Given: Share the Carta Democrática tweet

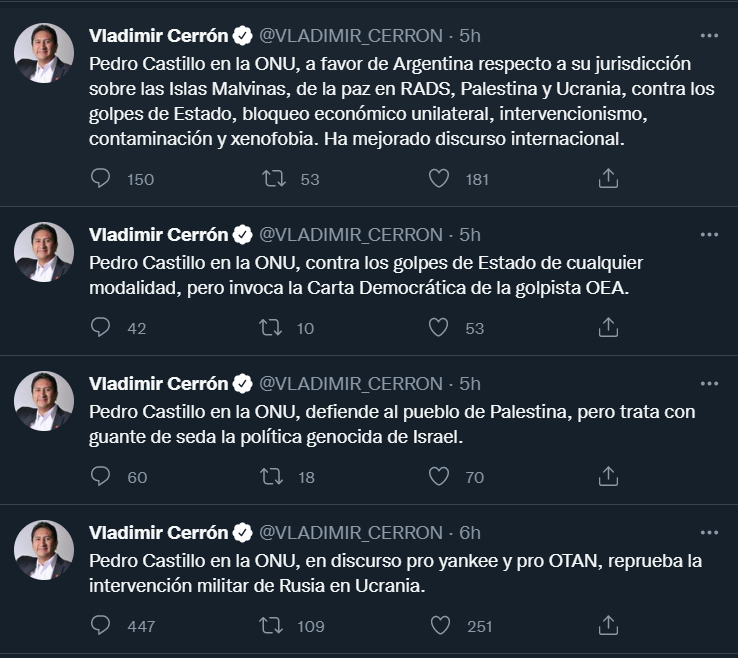Looking at the screenshot, I should [608, 327].
